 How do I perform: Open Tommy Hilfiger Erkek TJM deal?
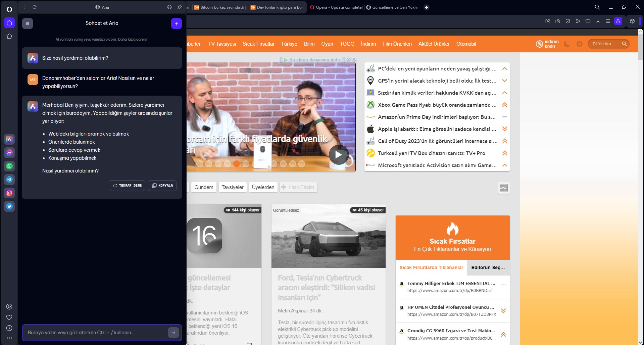click(451, 284)
